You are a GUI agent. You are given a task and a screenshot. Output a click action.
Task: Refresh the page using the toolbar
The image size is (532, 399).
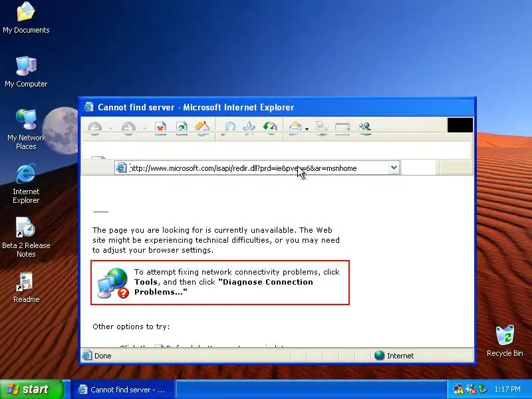(182, 128)
